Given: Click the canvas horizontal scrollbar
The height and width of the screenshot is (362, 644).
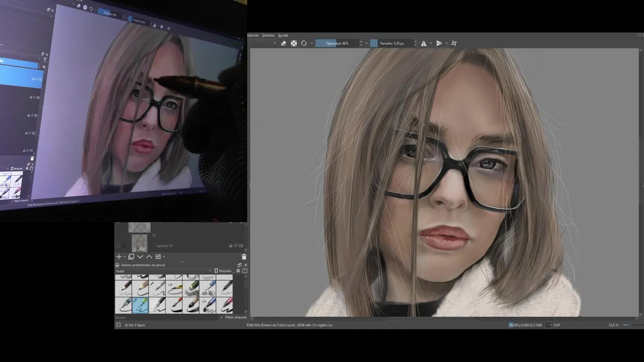Looking at the screenshot, I should tap(432, 319).
